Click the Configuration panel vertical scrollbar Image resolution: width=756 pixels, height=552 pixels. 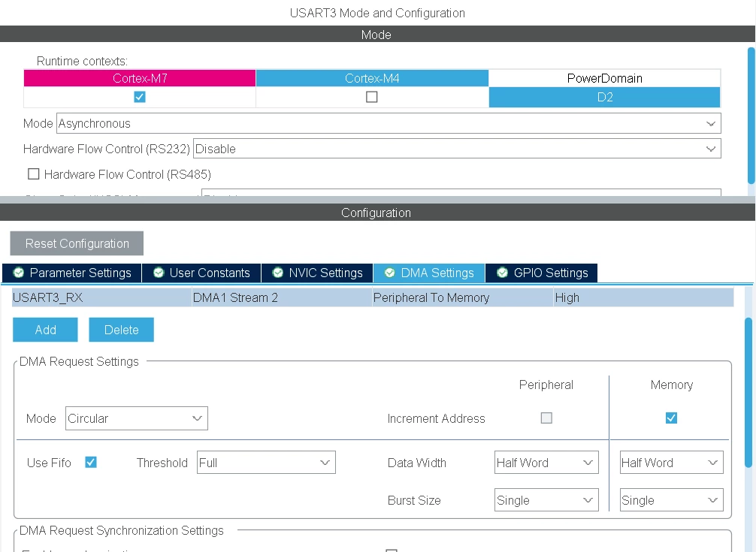pyautogui.click(x=748, y=393)
